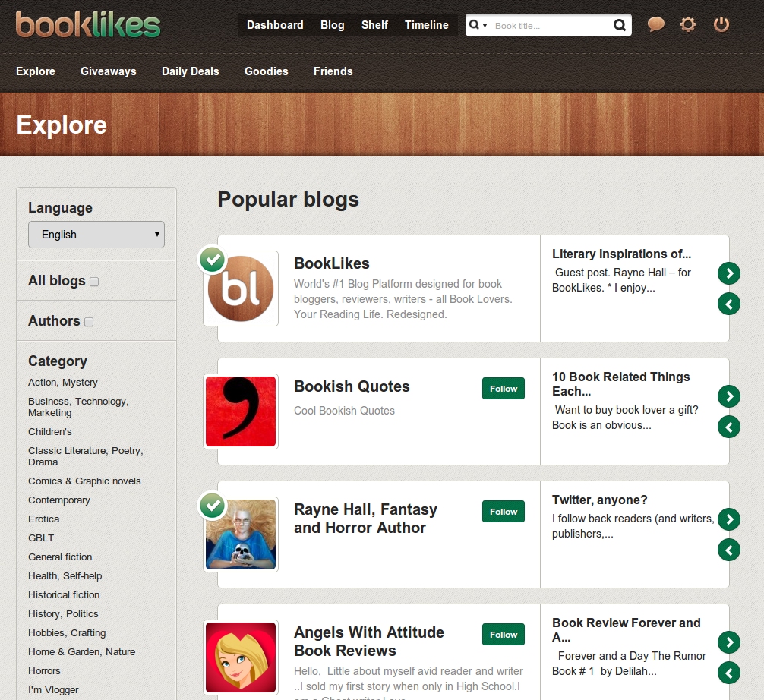Filter by General fiction category
This screenshot has width=764, height=700.
pyautogui.click(x=60, y=557)
